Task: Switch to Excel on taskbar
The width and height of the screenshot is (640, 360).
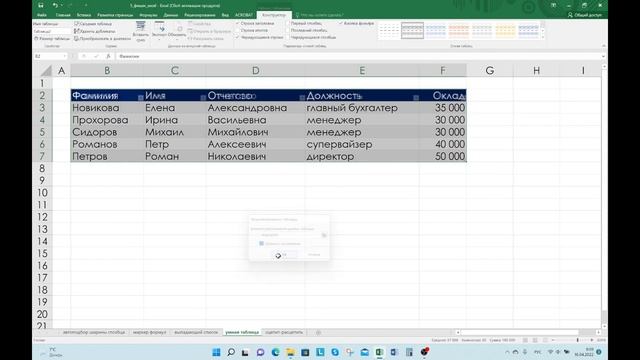Action: [380, 352]
